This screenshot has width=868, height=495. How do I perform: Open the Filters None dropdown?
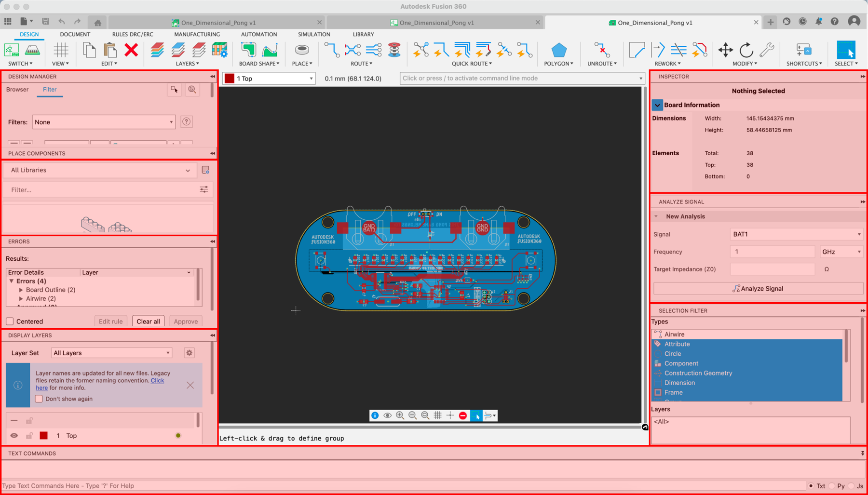click(x=104, y=122)
